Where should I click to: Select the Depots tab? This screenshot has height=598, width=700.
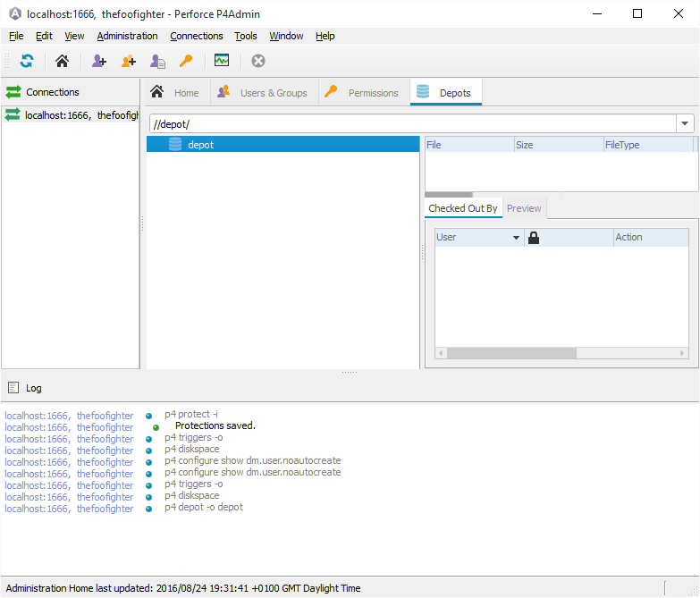pyautogui.click(x=445, y=93)
